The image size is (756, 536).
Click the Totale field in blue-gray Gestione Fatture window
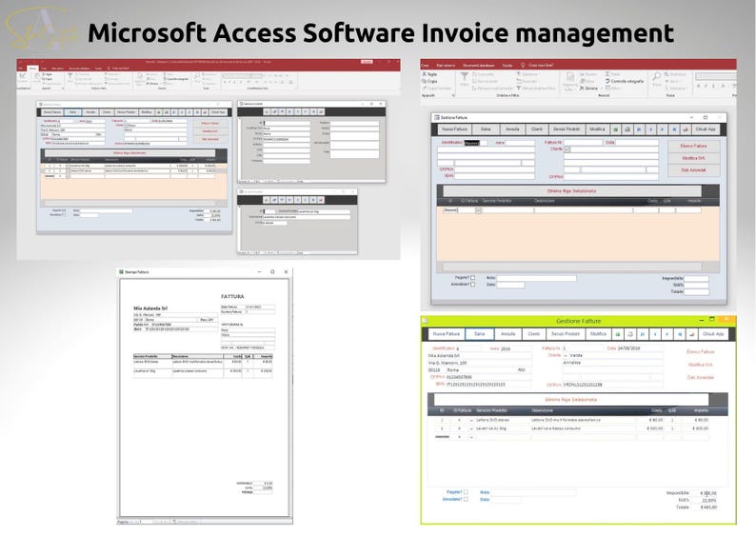[x=696, y=291]
